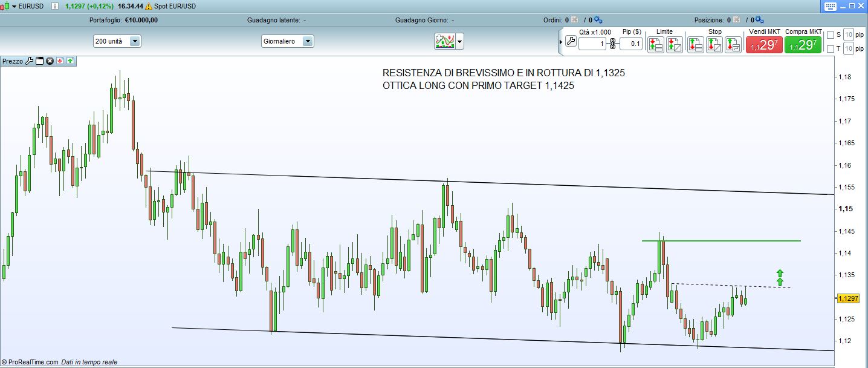This screenshot has width=868, height=368.
Task: Expand the arrow beside indicators icon
Action: 460,42
